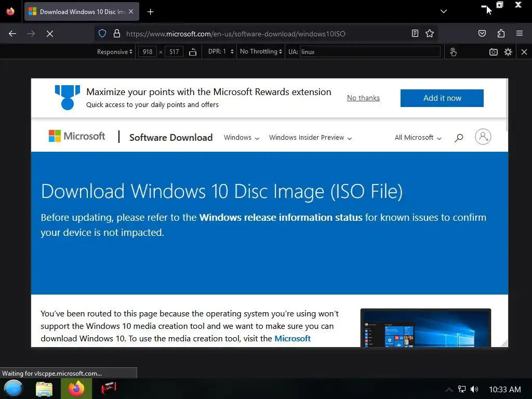Click the viewport resize corner handle
The image size is (532, 399).
pyautogui.click(x=504, y=343)
